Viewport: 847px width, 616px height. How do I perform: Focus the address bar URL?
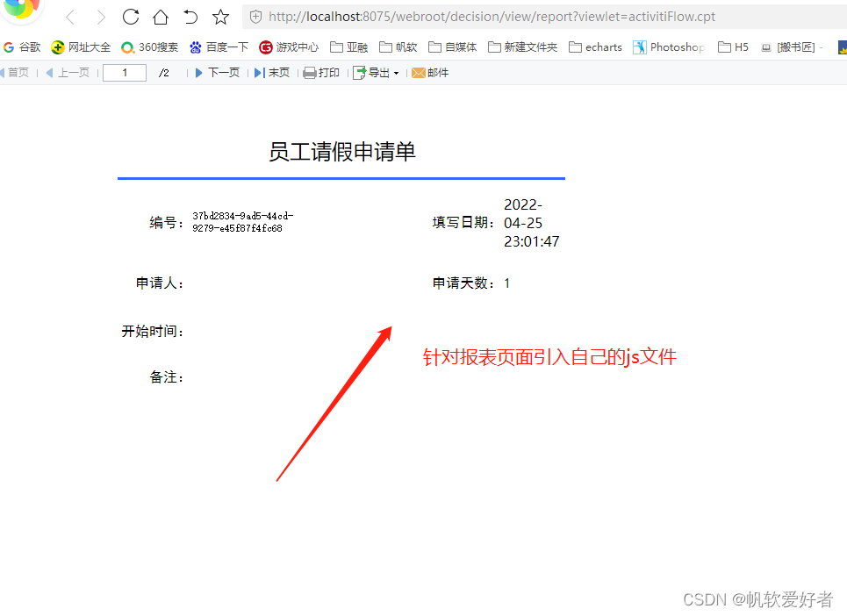492,17
